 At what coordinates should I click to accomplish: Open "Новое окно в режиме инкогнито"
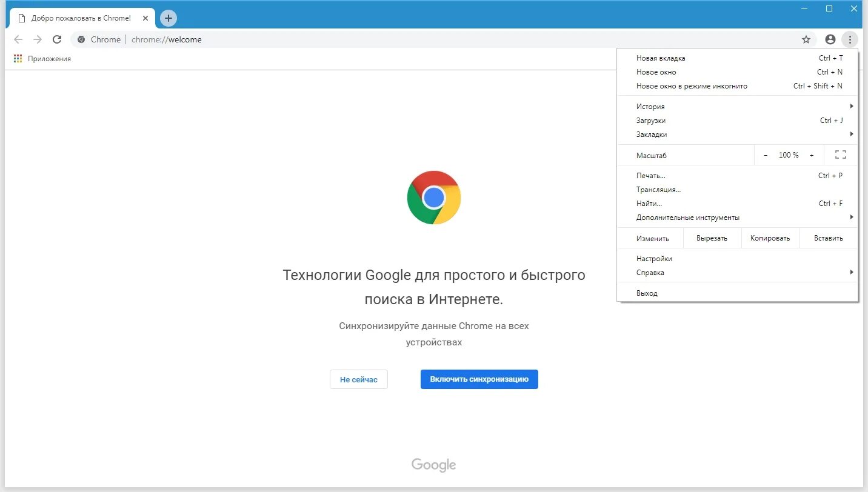coord(738,86)
